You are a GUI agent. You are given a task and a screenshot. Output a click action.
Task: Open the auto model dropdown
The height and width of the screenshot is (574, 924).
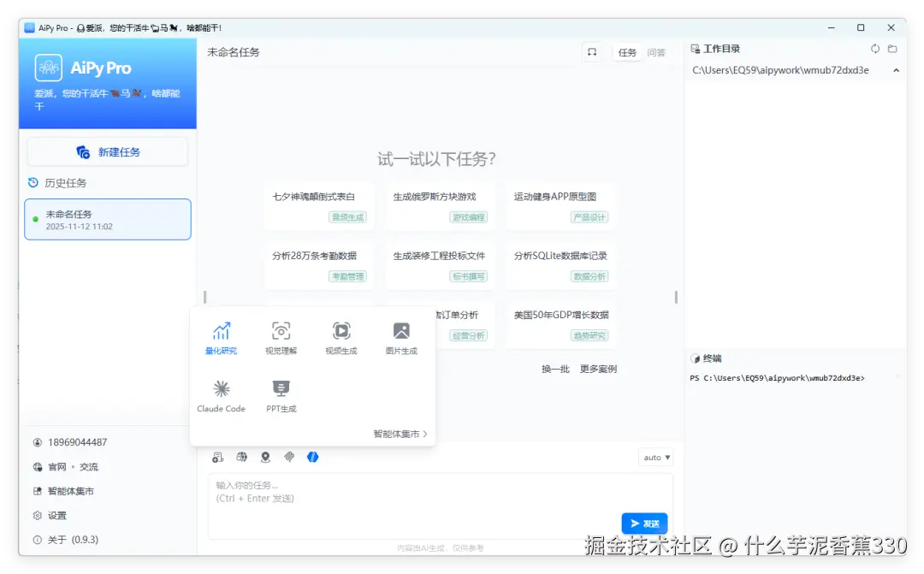(x=656, y=458)
